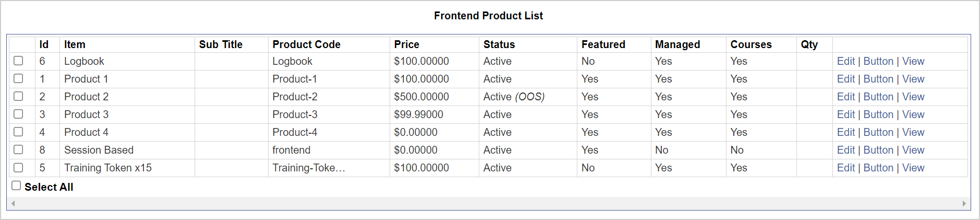The image size is (980, 220).
Task: View the Session Based product
Action: 913,150
